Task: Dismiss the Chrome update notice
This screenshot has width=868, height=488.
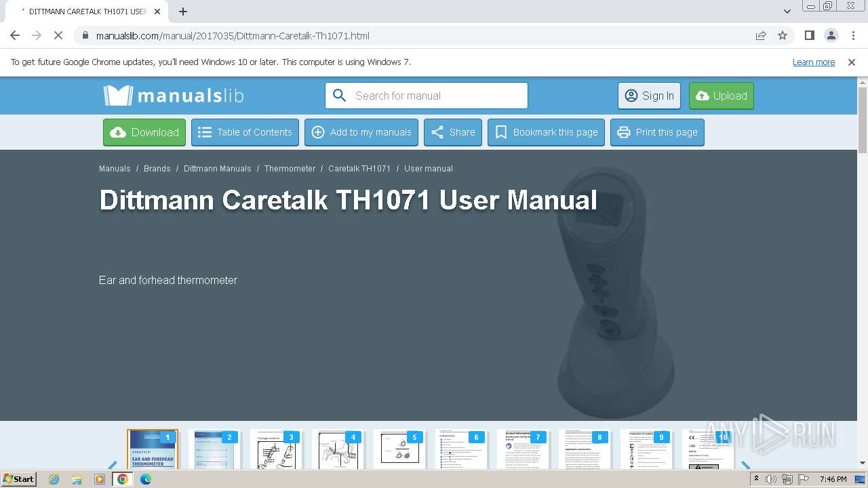Action: [852, 62]
